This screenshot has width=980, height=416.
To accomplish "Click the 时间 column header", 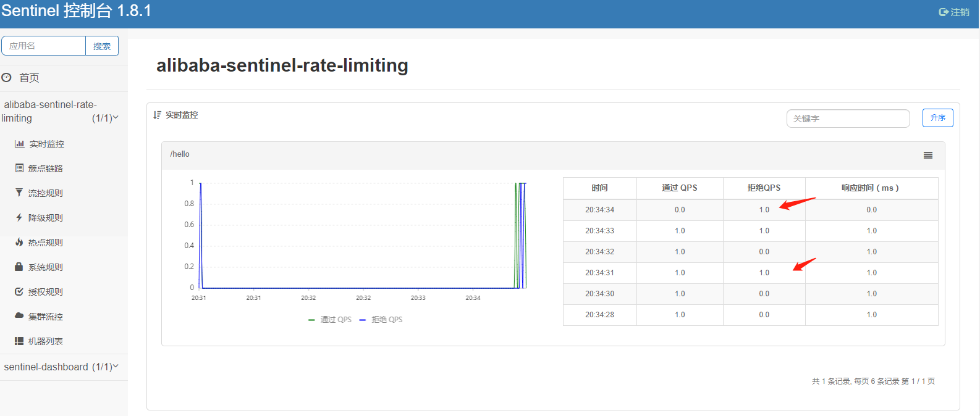I will pos(599,188).
